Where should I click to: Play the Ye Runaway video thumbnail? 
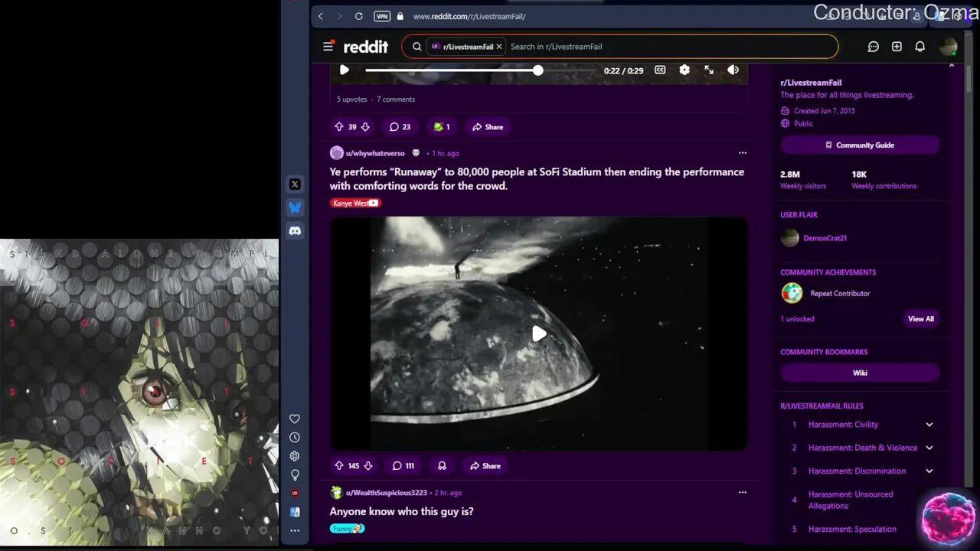point(539,334)
